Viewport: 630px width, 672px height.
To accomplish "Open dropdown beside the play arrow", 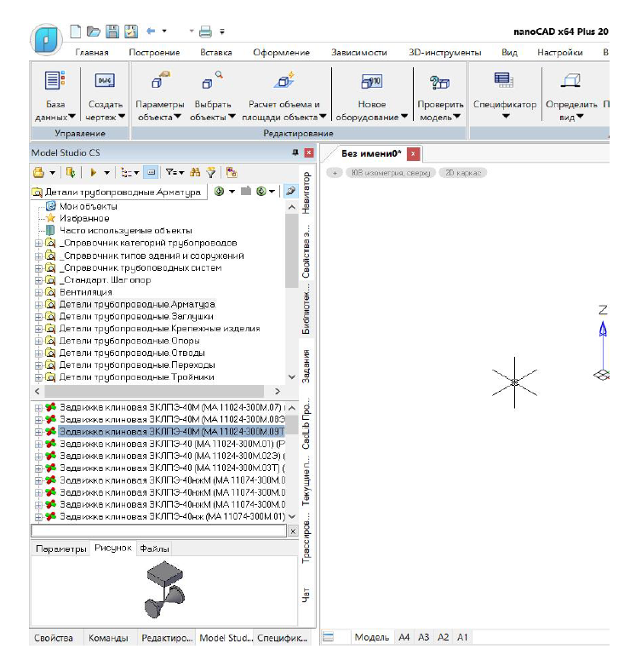I will 106,173.
